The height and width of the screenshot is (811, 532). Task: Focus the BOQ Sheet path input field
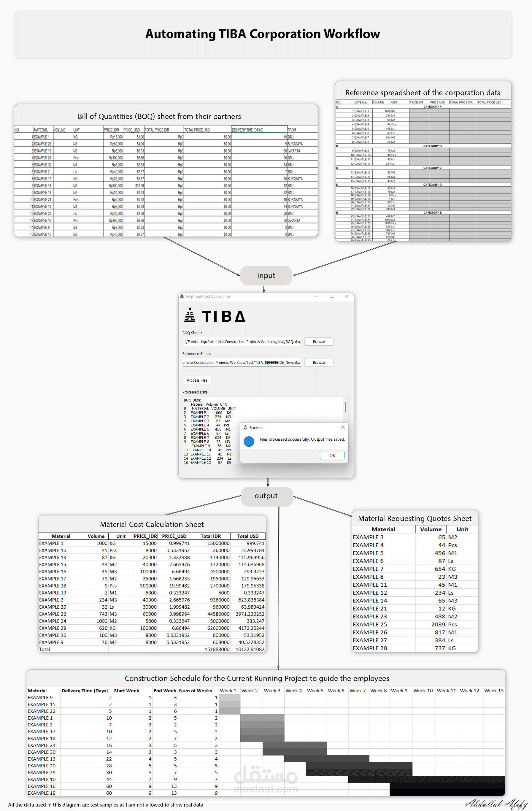click(x=242, y=342)
